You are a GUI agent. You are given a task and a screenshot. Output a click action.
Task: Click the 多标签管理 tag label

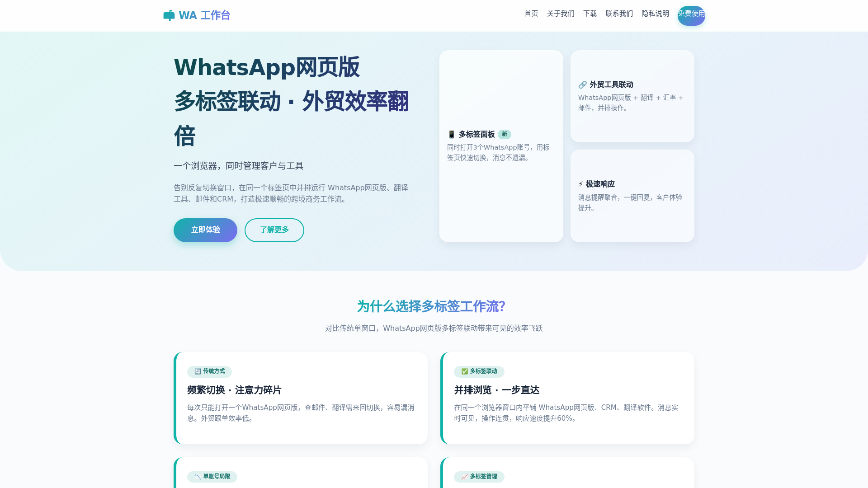click(x=483, y=476)
